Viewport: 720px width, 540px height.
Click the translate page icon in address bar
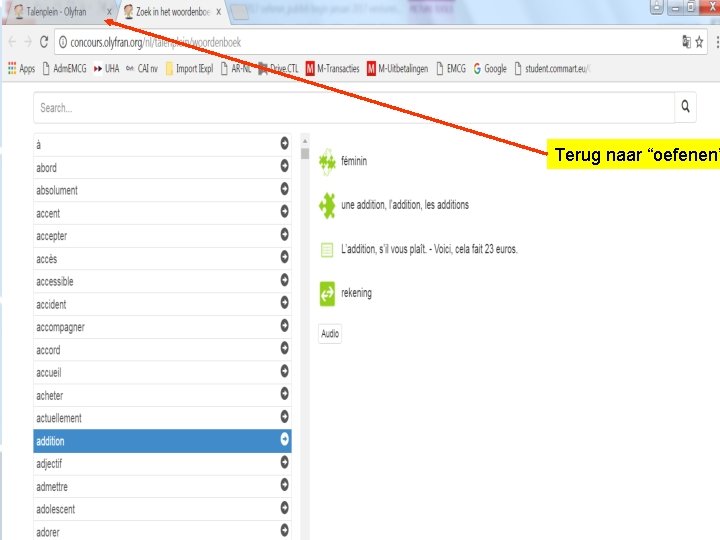pyautogui.click(x=686, y=42)
